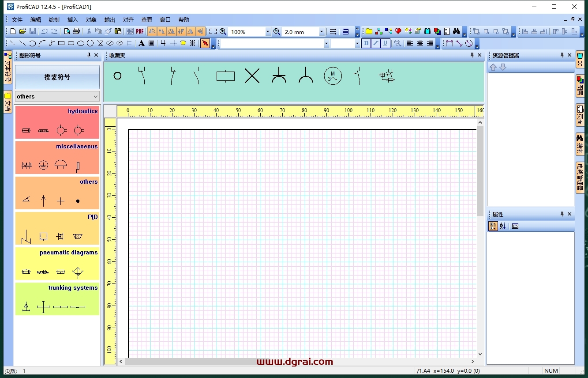The image size is (588, 378).
Task: Click the print icon in toolbar
Action: click(76, 31)
